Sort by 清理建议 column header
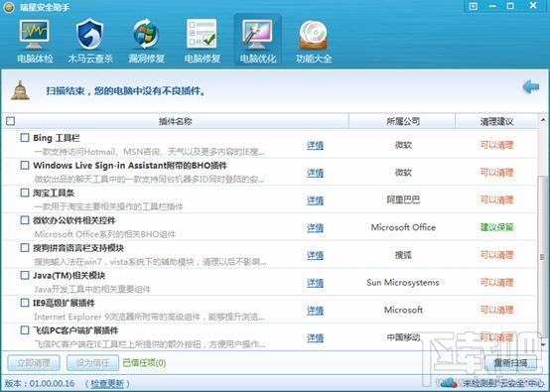The width and height of the screenshot is (550, 392). coord(496,121)
